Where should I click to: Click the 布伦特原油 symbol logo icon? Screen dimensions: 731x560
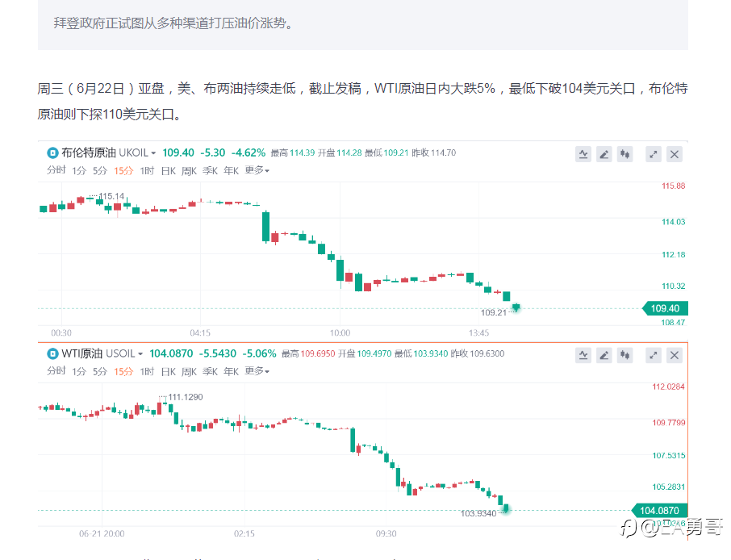click(x=53, y=153)
